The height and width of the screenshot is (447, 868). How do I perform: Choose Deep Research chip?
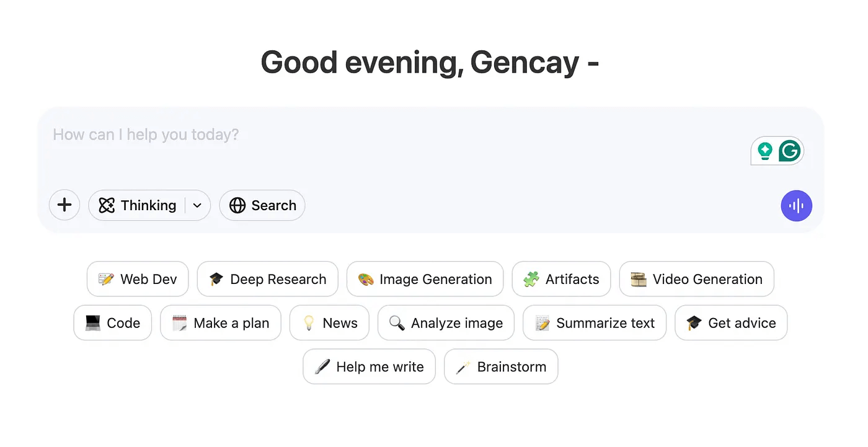pyautogui.click(x=268, y=279)
